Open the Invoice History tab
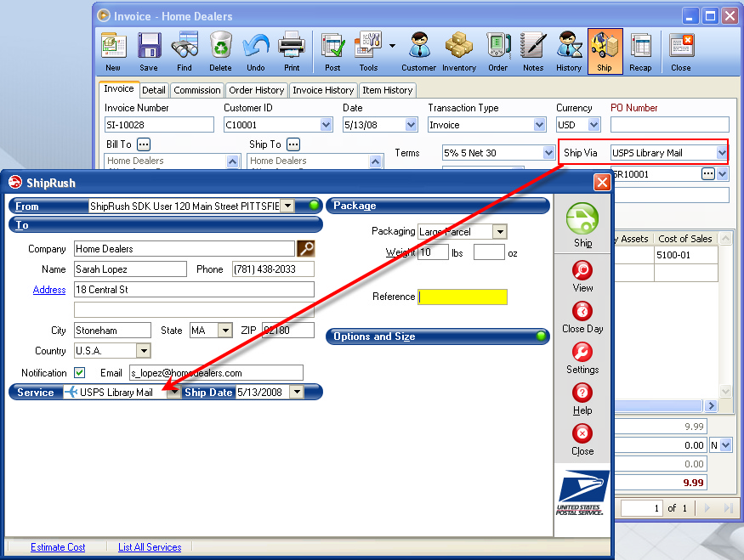Image resolution: width=744 pixels, height=560 pixels. 323,90
